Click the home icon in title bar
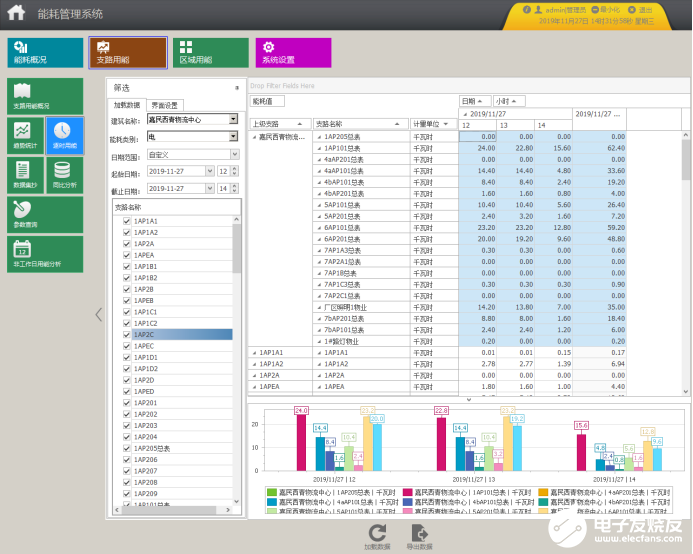Screen dimensions: 693x554 pyautogui.click(x=17, y=13)
